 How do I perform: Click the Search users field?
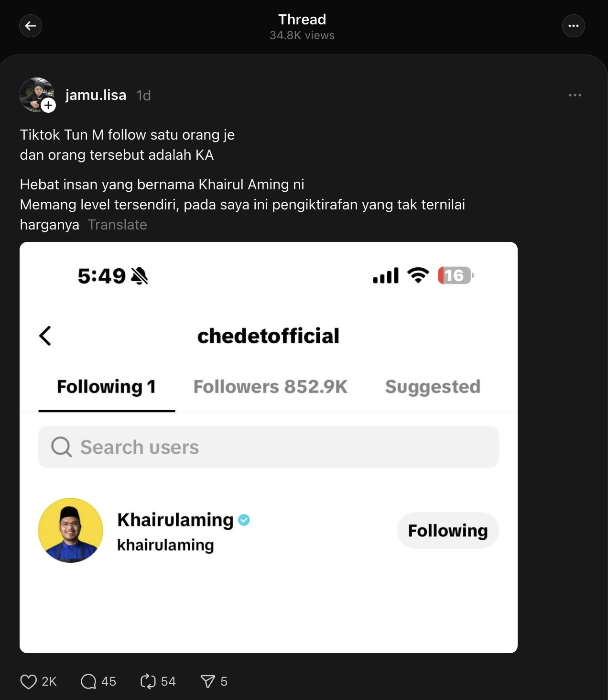click(x=268, y=447)
